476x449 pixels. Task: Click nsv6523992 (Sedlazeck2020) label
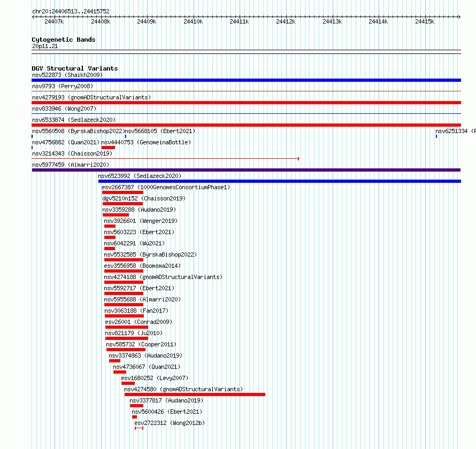coord(140,176)
